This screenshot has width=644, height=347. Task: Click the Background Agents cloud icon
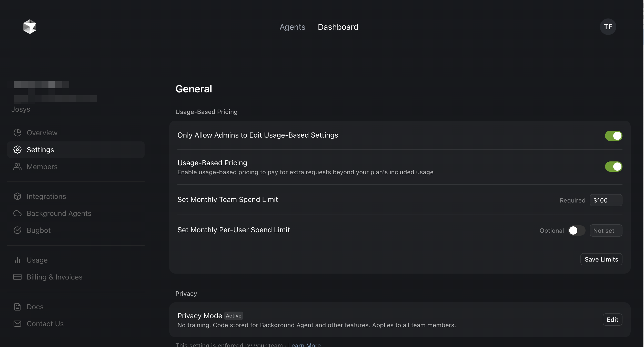17,213
